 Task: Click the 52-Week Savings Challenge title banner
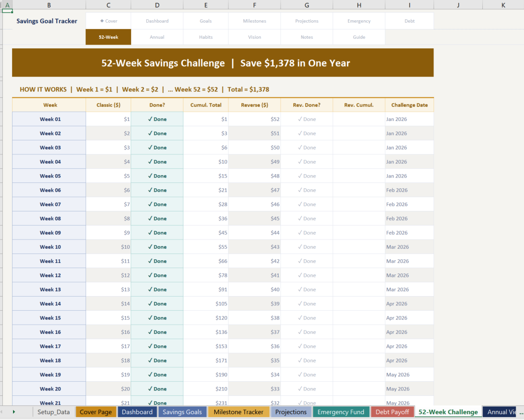click(x=223, y=63)
